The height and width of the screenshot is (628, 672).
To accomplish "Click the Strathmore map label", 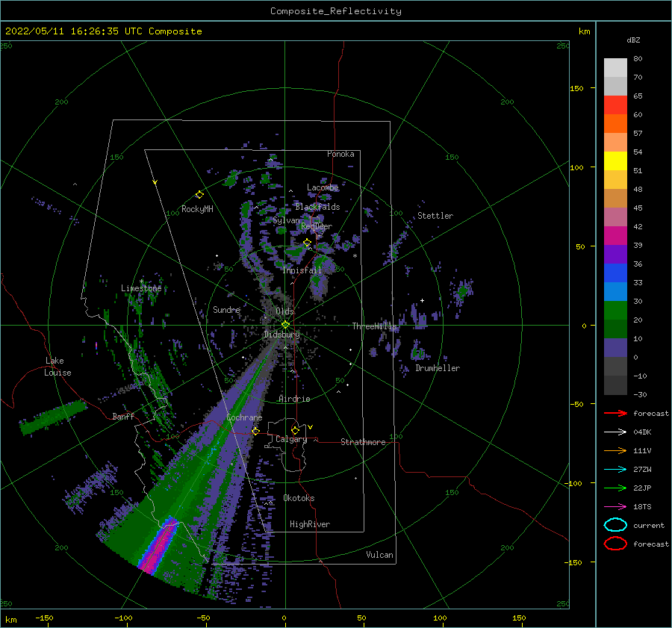I will [363, 442].
